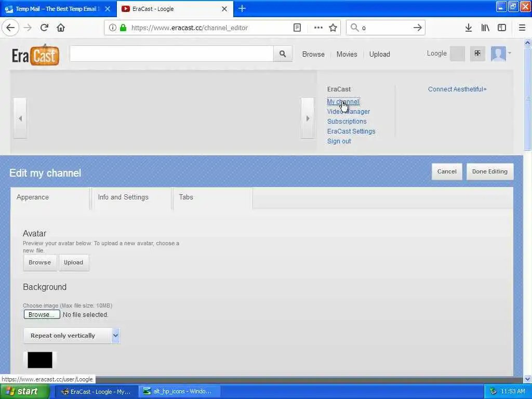Open the Browse menu item
Viewport: 532px width, 399px height.
click(313, 54)
